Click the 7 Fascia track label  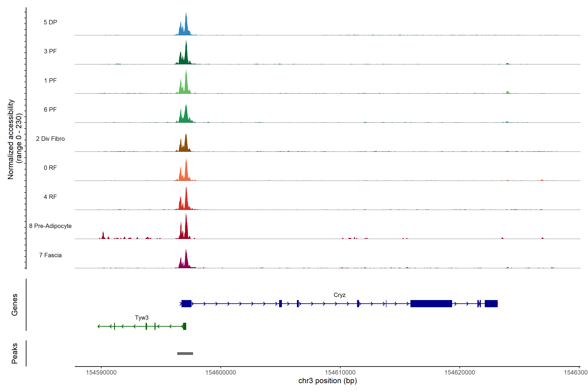pos(50,255)
